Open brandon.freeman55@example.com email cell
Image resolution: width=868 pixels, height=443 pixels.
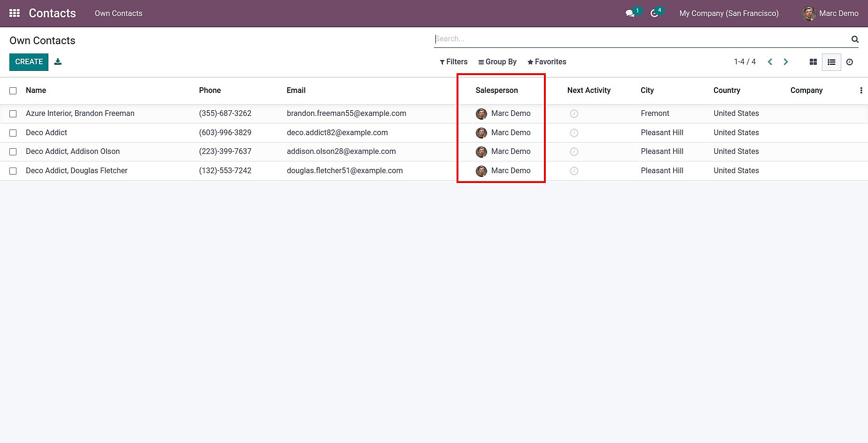tap(347, 114)
